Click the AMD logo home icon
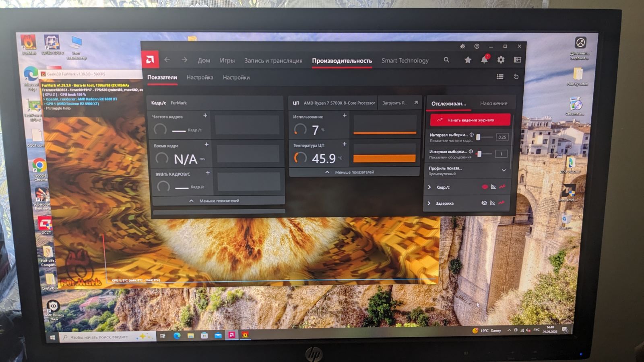This screenshot has width=644, height=362. (x=150, y=60)
